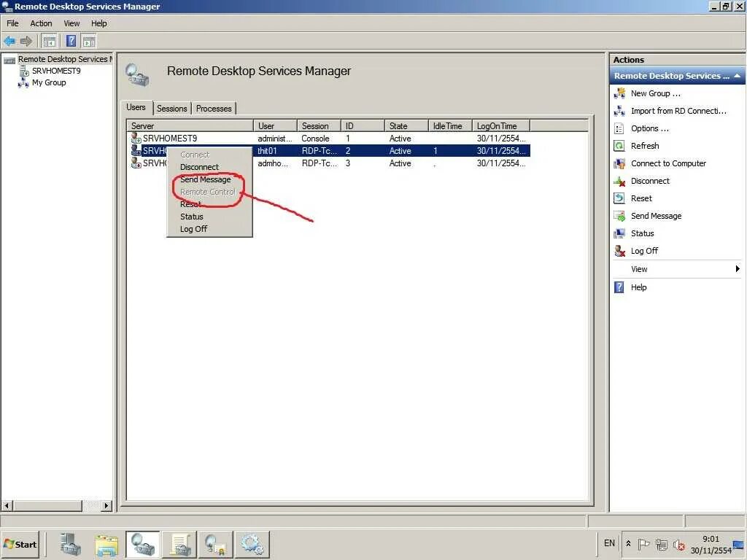Sort by the Session column header

(320, 126)
